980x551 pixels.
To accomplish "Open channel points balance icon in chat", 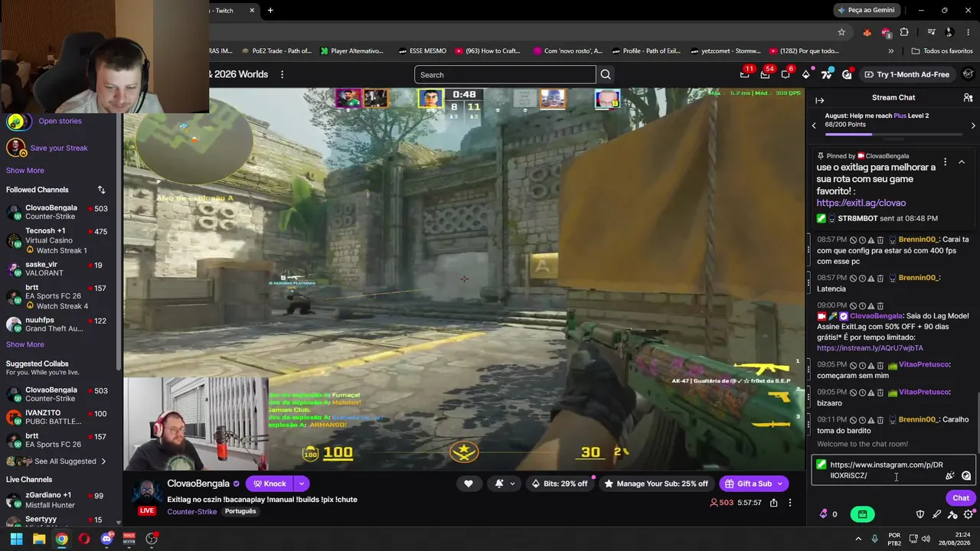I will pos(824,514).
